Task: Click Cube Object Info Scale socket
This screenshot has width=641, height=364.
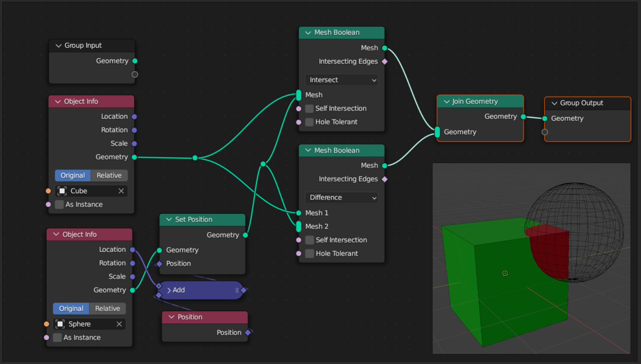Action: (x=134, y=144)
